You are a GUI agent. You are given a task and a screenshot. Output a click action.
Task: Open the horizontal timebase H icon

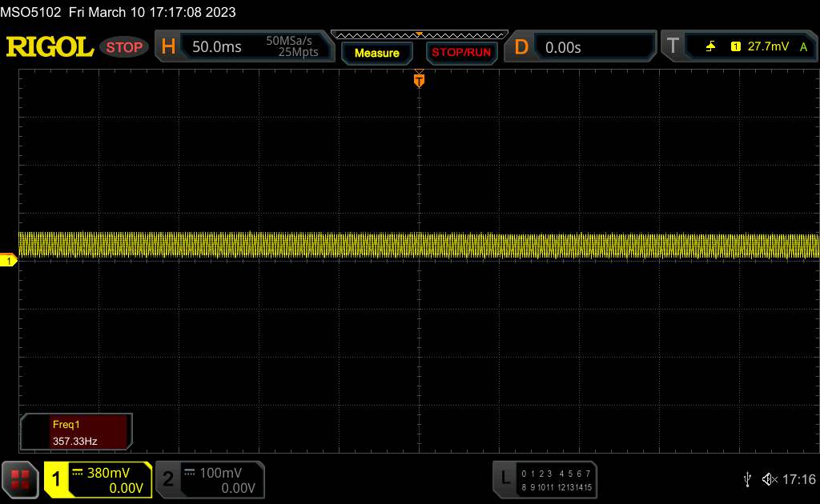(168, 47)
